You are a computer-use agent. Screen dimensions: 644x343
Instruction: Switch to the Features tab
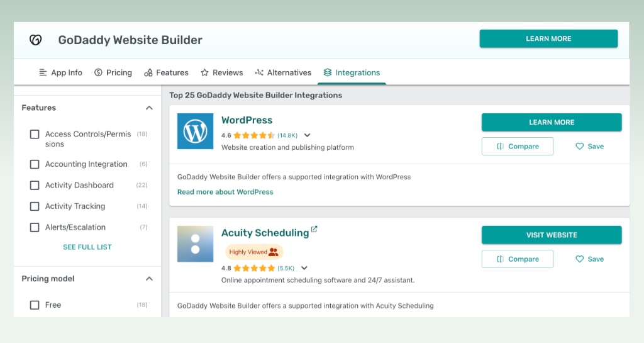coord(166,73)
